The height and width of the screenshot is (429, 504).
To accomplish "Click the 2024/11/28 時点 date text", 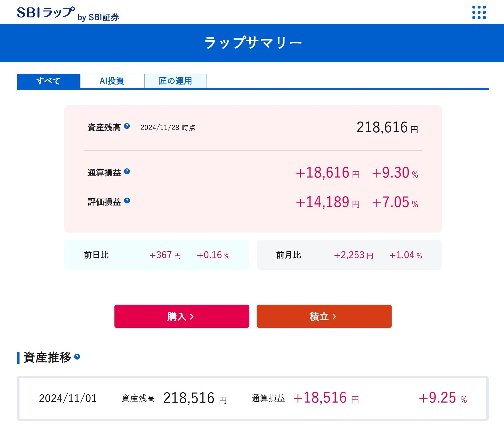I will tap(168, 128).
